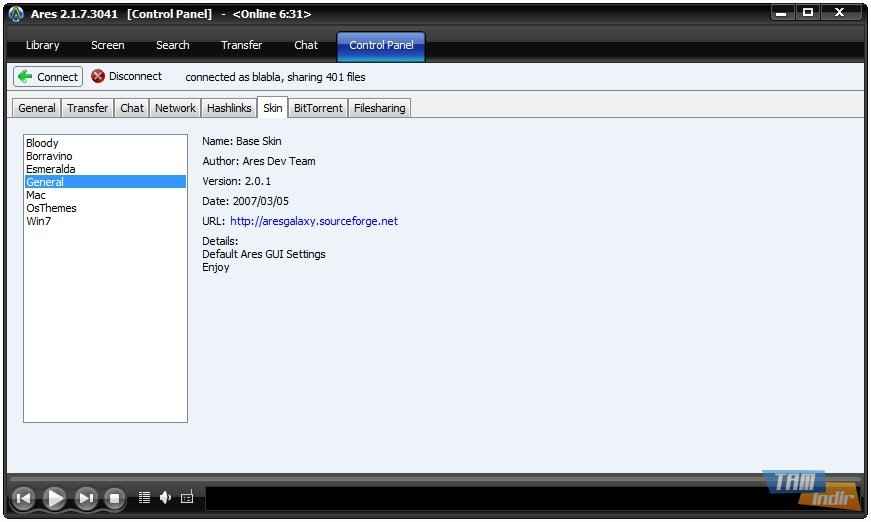Select the Filesharing settings tab

379,108
